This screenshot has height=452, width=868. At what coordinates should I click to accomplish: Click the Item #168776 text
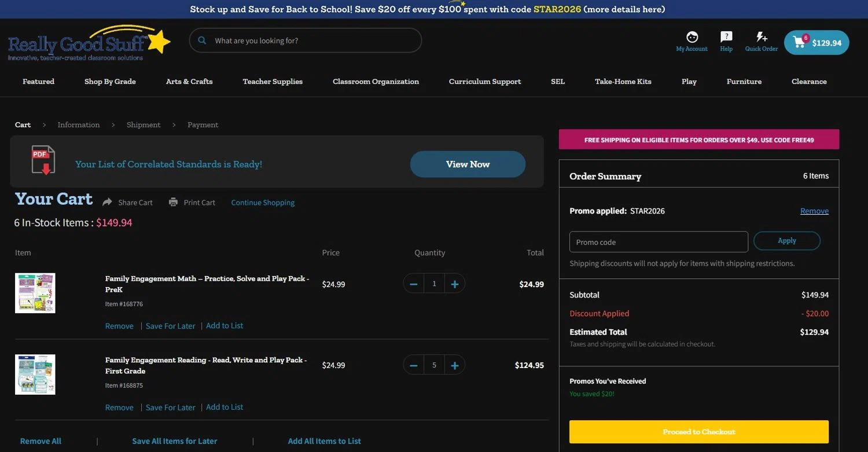pyautogui.click(x=124, y=304)
